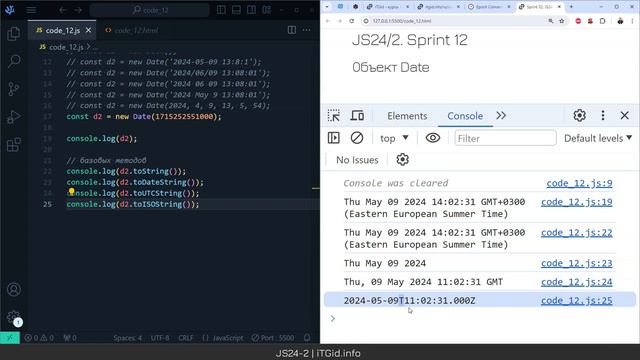Open Customize Layout icon
This screenshot has width=640, height=360.
(267, 10)
